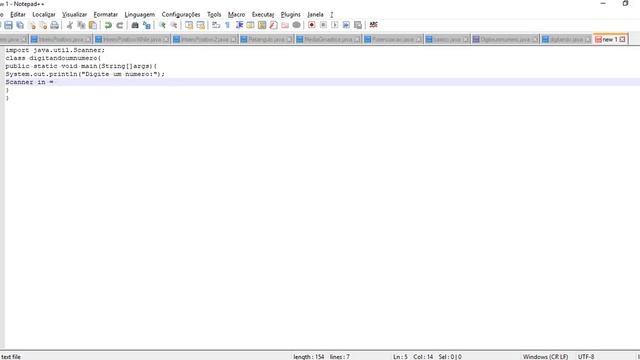Click the public static void main line
The height and width of the screenshot is (360, 640).
[x=81, y=66]
